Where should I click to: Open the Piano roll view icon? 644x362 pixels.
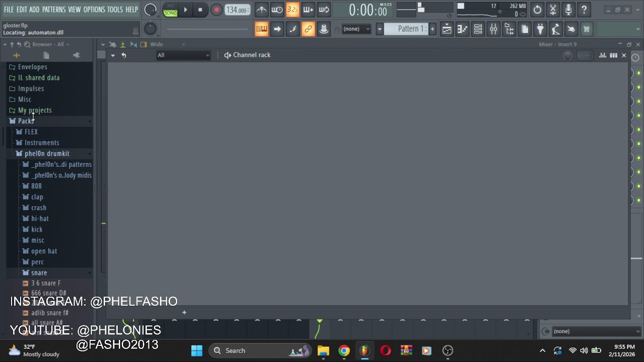coord(462,29)
